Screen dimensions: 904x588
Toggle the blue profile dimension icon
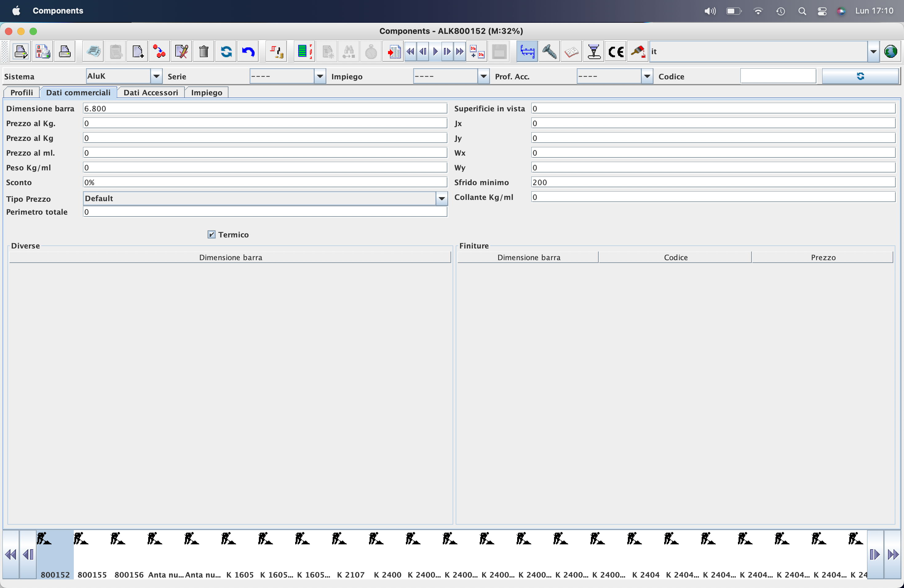[x=527, y=51]
